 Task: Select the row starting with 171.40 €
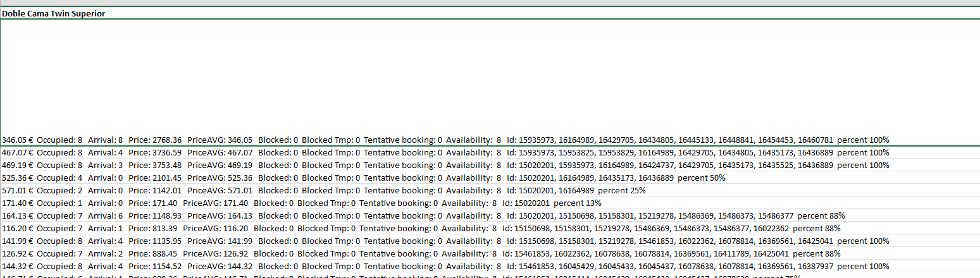coord(490,203)
